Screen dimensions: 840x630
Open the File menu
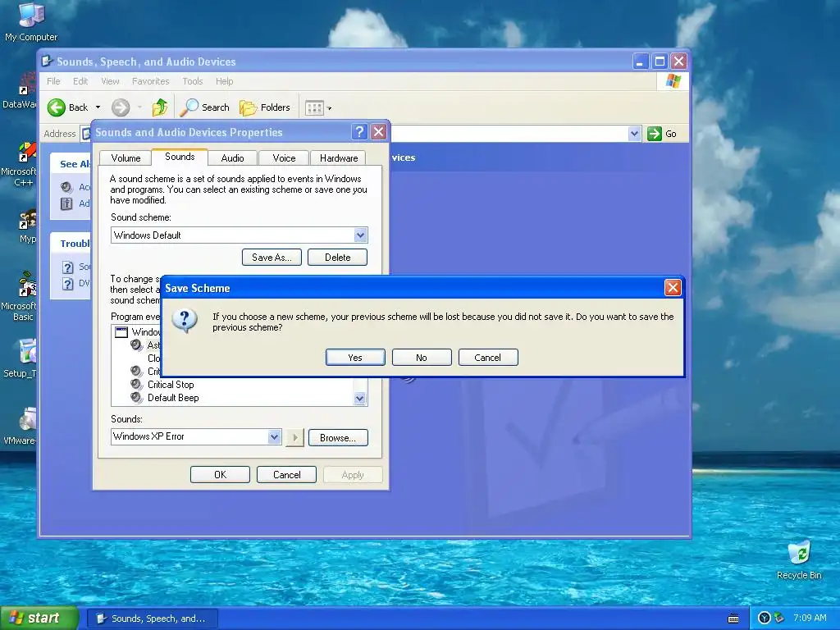tap(53, 81)
